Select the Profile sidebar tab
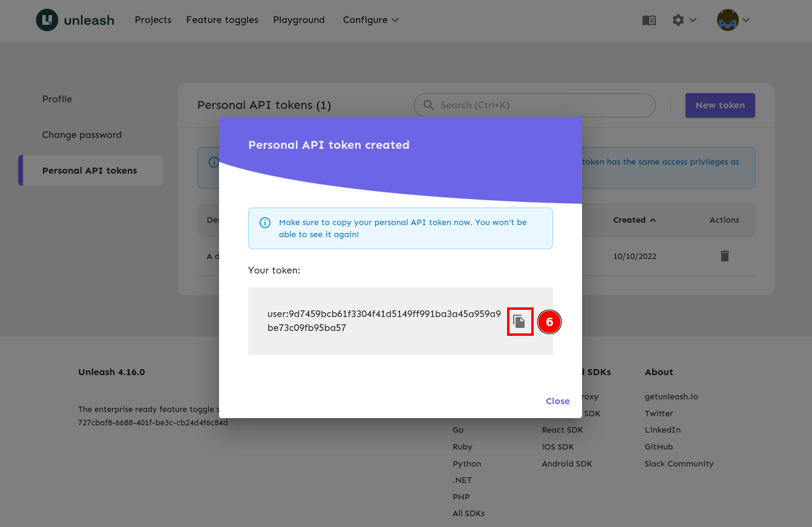 tap(57, 99)
